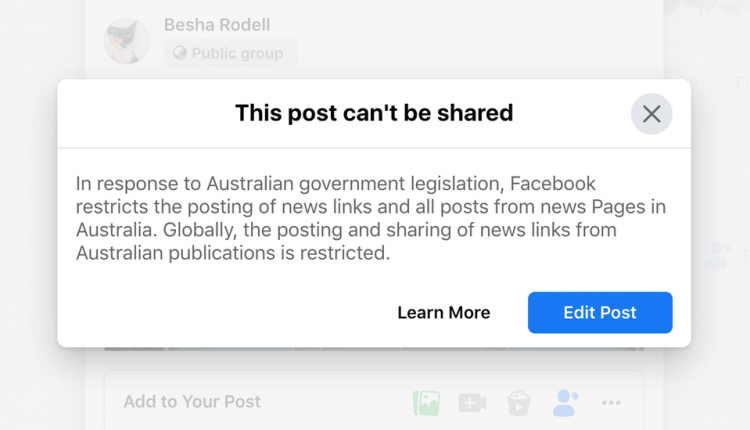The image size is (750, 430).
Task: Tag people with the blue person icon
Action: point(565,403)
